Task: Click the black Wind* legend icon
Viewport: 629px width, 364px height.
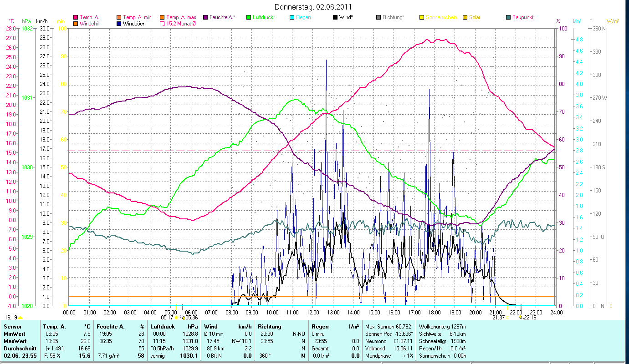Action: point(335,17)
